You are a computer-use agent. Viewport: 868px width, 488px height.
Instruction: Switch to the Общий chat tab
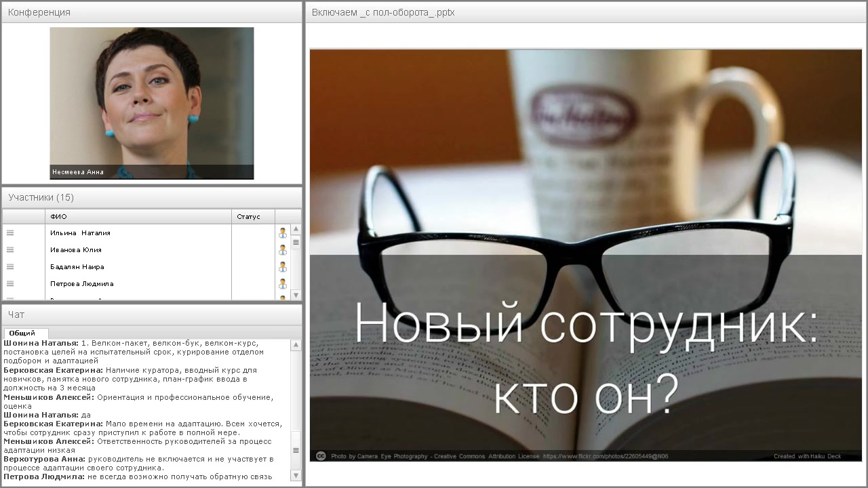tap(25, 333)
